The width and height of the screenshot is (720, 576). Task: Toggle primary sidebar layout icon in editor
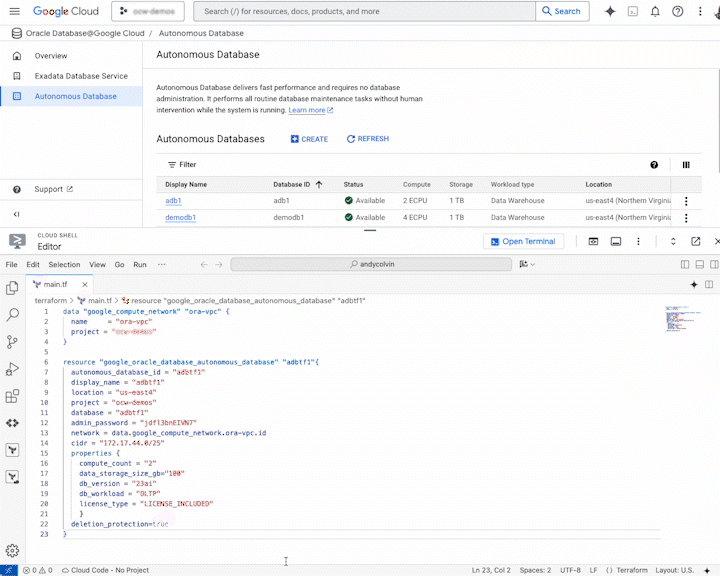[685, 265]
